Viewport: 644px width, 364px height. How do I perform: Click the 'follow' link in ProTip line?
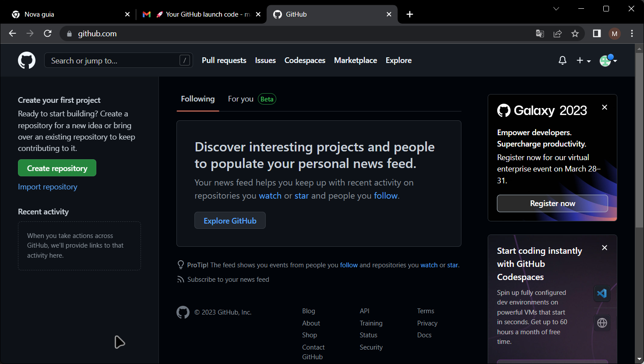point(349,265)
